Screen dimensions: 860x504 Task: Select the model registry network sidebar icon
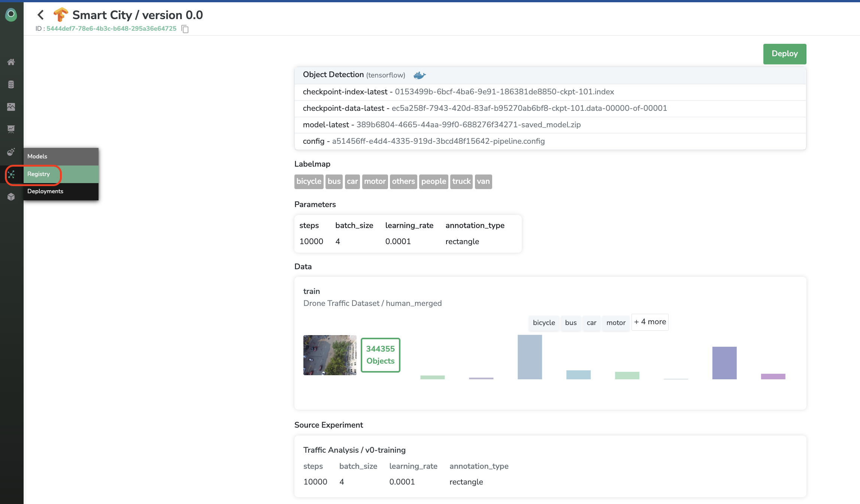(11, 174)
